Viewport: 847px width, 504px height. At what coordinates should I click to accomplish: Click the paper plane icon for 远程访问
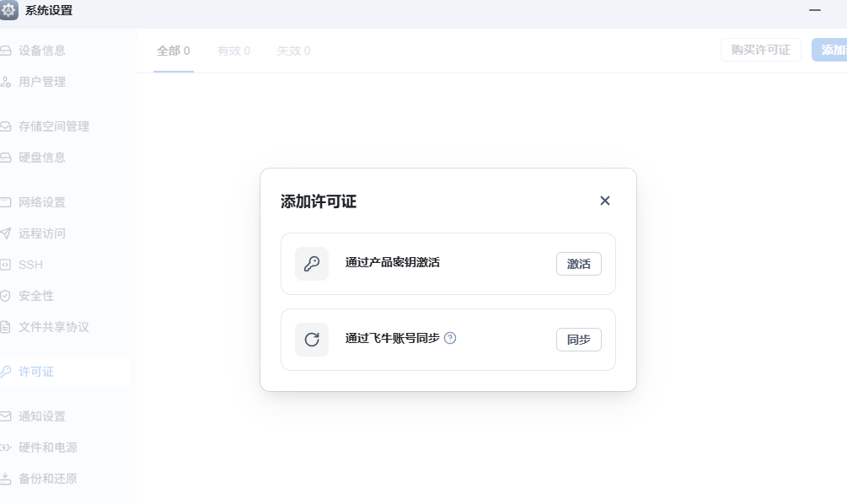5,233
